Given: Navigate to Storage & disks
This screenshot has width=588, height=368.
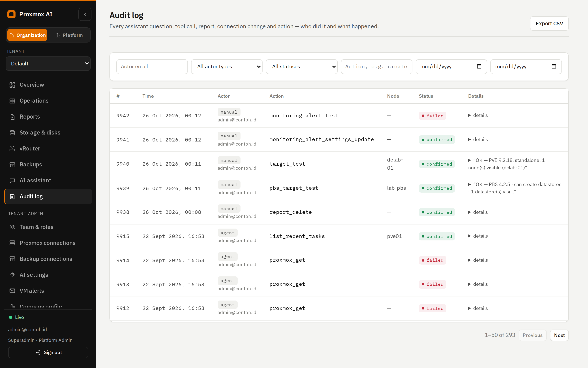Looking at the screenshot, I should click(x=48, y=133).
